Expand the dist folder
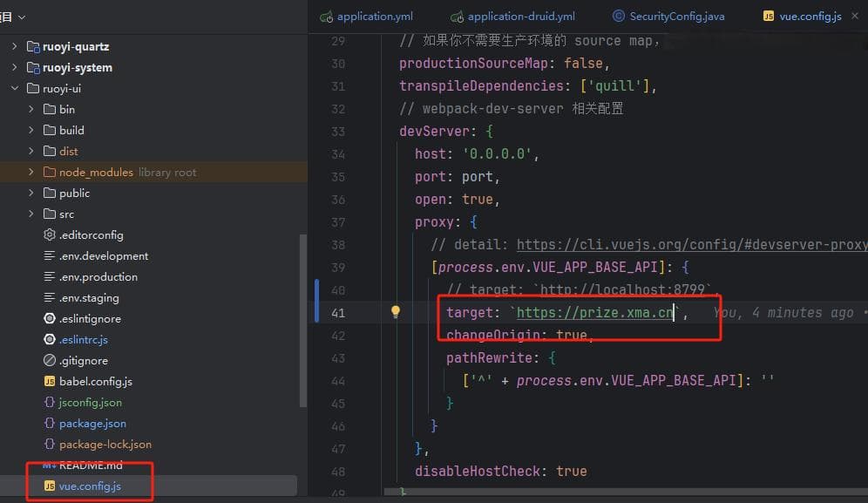 pos(31,151)
